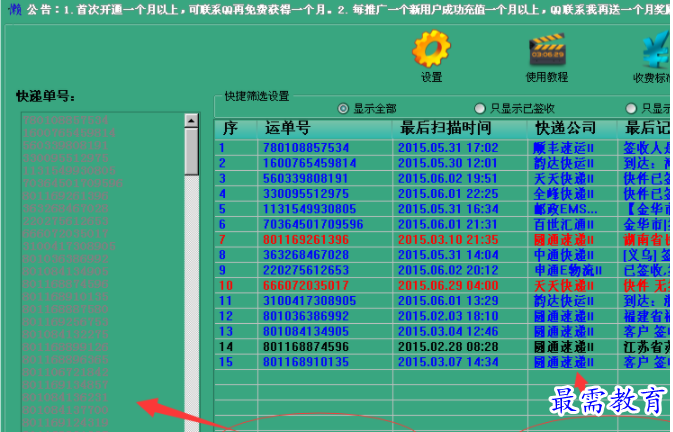Click the scroll up arrow of tracking list
673x432 pixels.
pyautogui.click(x=191, y=121)
